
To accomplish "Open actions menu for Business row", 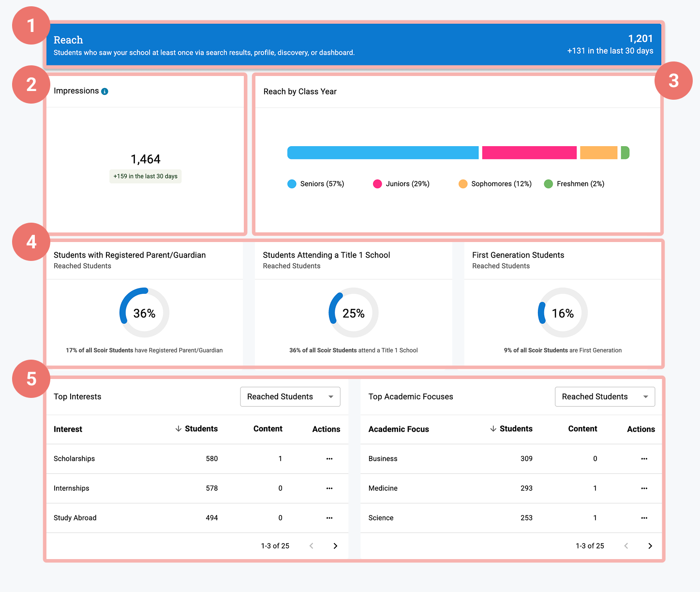I will click(644, 459).
